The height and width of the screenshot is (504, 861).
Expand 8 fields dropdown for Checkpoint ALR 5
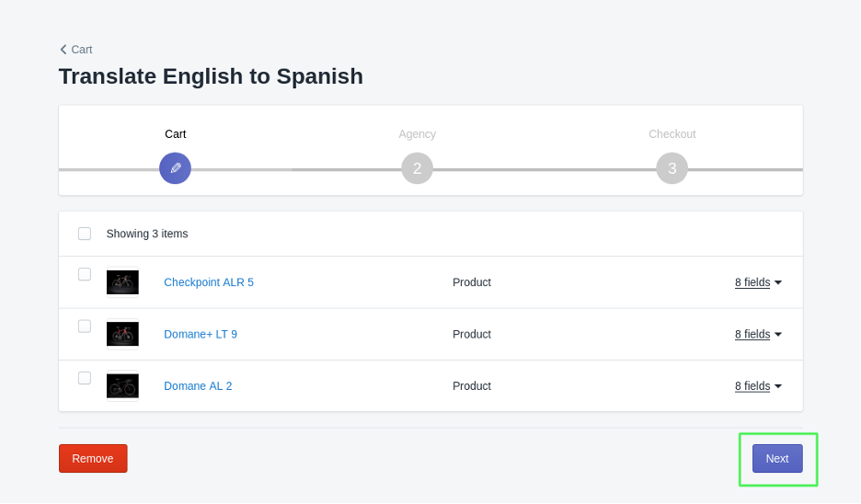(758, 282)
